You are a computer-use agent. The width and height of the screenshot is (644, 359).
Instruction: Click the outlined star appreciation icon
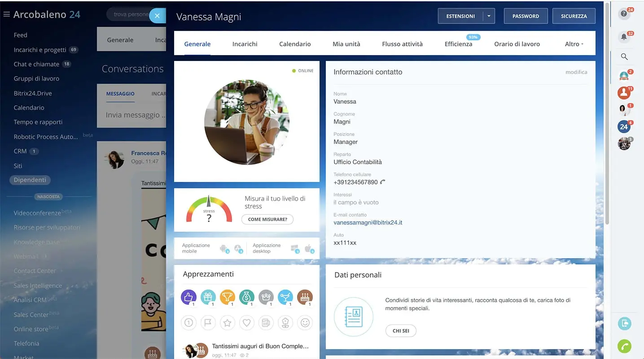tap(228, 323)
